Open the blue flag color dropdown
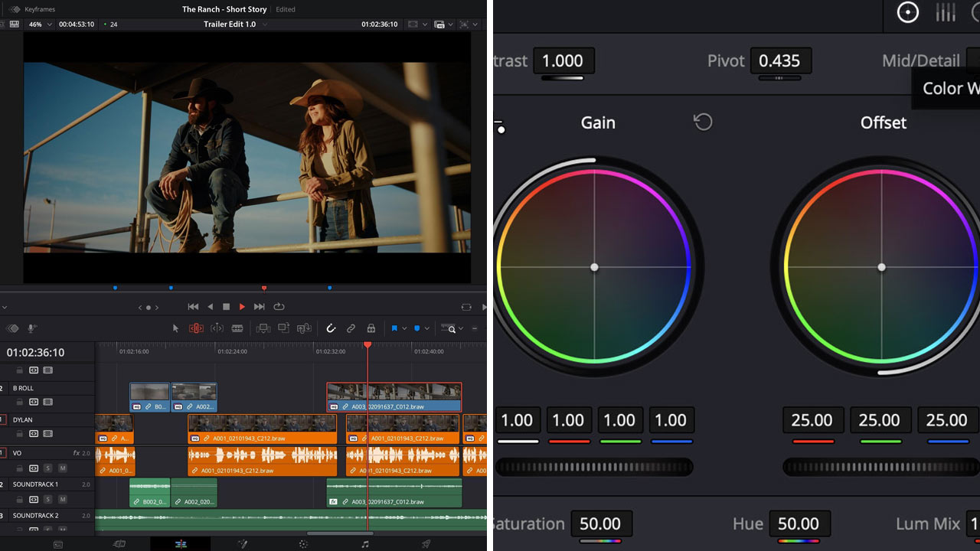This screenshot has width=980, height=551. pyautogui.click(x=404, y=328)
